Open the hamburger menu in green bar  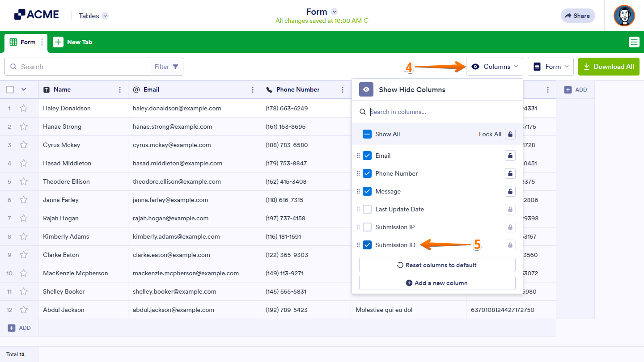pyautogui.click(x=634, y=42)
